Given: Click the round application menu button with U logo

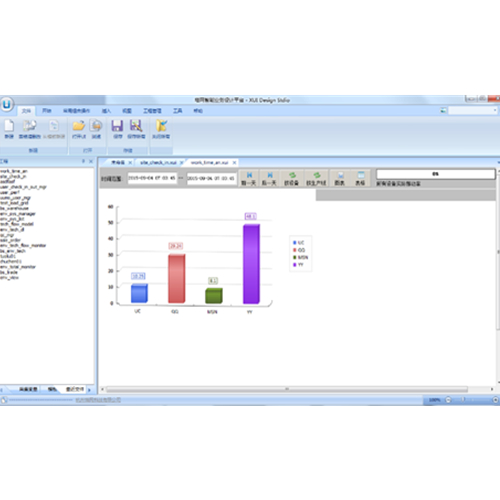Looking at the screenshot, I should coord(7,104).
